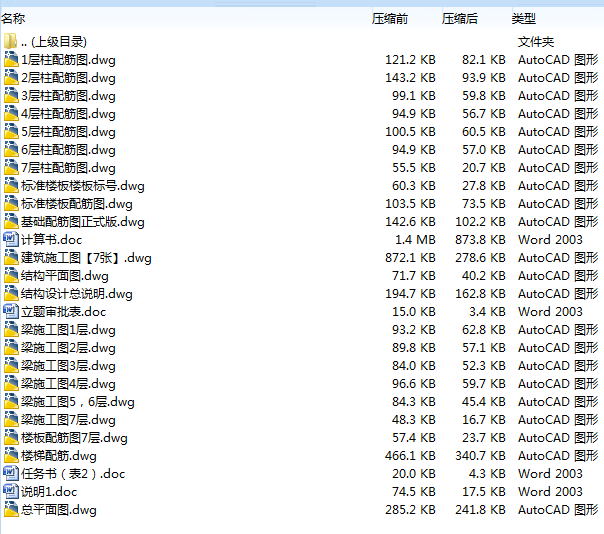Click the icon of 结构平面图.dwg
604x534 pixels.
(x=11, y=275)
